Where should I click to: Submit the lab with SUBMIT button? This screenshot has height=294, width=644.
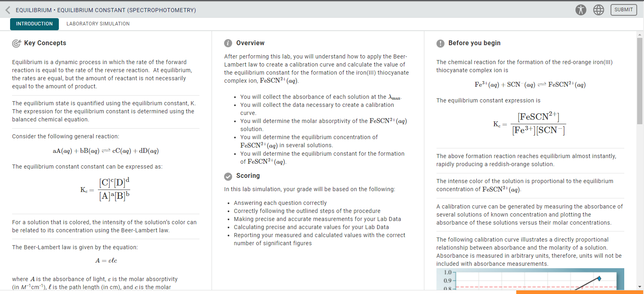point(623,10)
